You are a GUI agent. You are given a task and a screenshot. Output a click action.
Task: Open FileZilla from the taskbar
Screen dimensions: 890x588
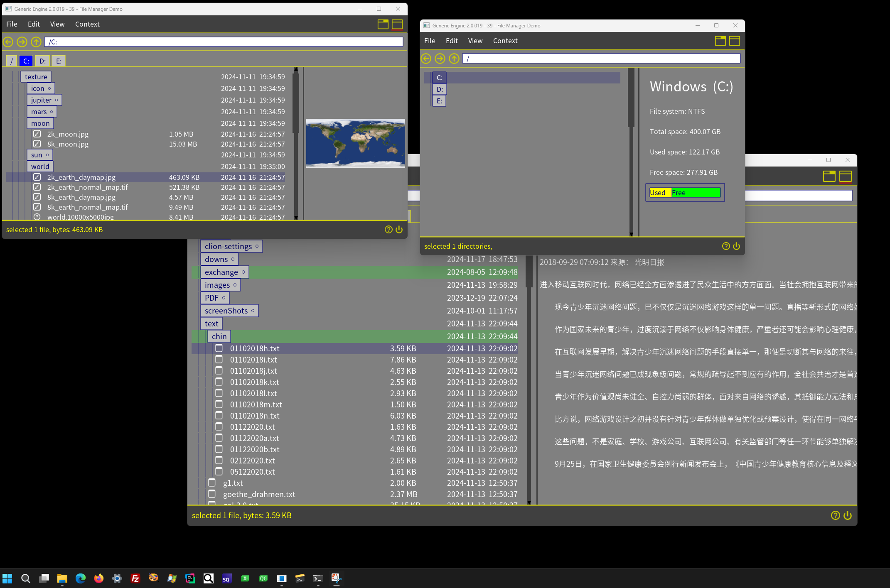135,578
